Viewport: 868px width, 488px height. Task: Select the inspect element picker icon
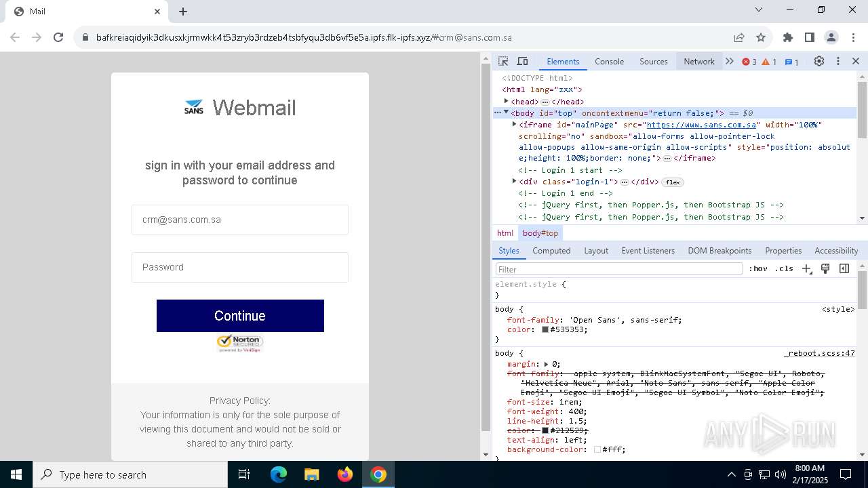(503, 61)
